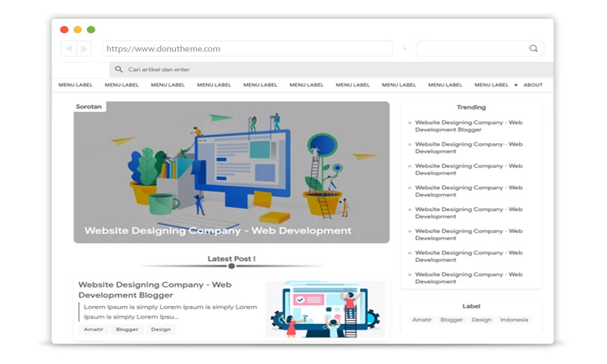Click the Design tag under latest post

click(161, 329)
